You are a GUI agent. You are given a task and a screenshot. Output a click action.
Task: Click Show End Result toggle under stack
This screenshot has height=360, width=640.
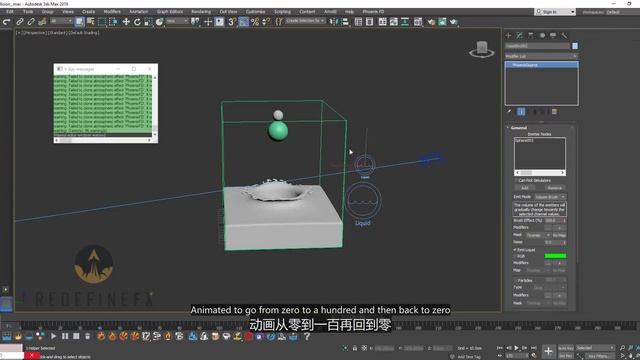(x=521, y=111)
